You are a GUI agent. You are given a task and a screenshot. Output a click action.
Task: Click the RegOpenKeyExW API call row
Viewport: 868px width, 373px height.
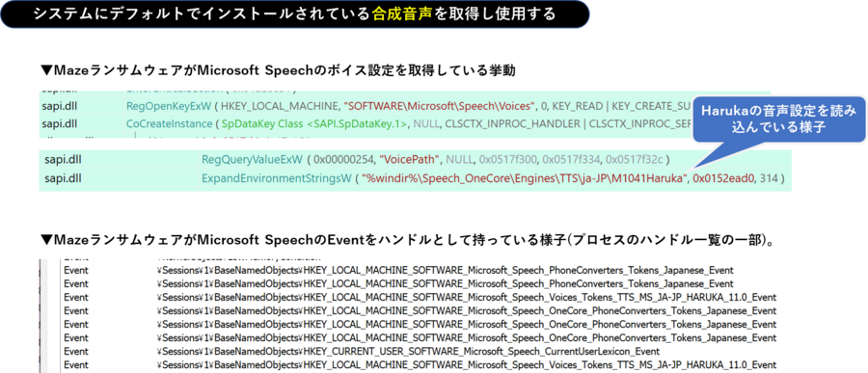tap(404, 105)
